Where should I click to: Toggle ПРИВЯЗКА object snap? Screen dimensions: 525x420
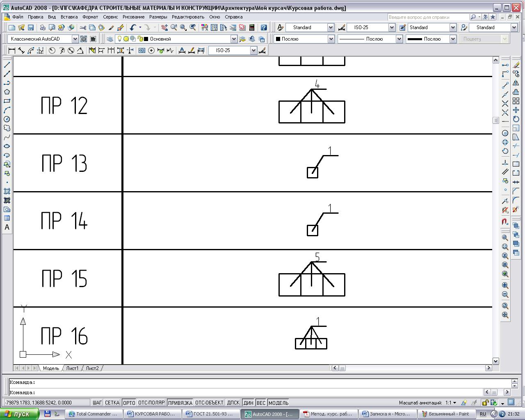coord(180,403)
